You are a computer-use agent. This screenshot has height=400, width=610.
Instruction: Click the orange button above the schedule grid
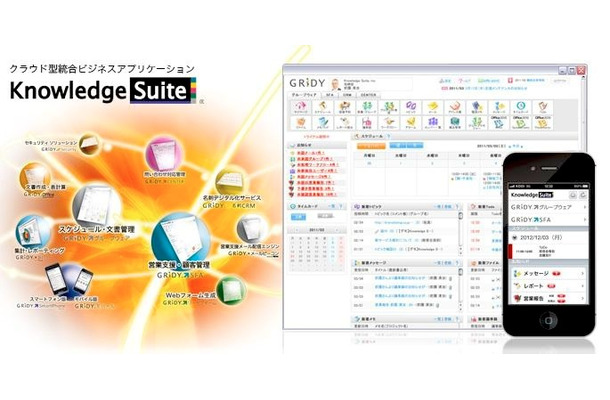[x=371, y=146]
